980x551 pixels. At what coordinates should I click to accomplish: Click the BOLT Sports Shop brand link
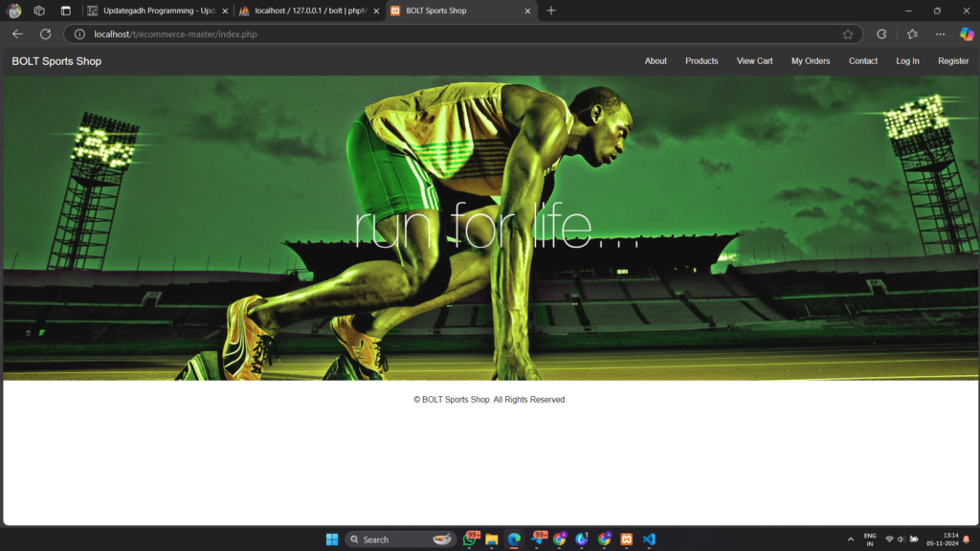tap(56, 61)
